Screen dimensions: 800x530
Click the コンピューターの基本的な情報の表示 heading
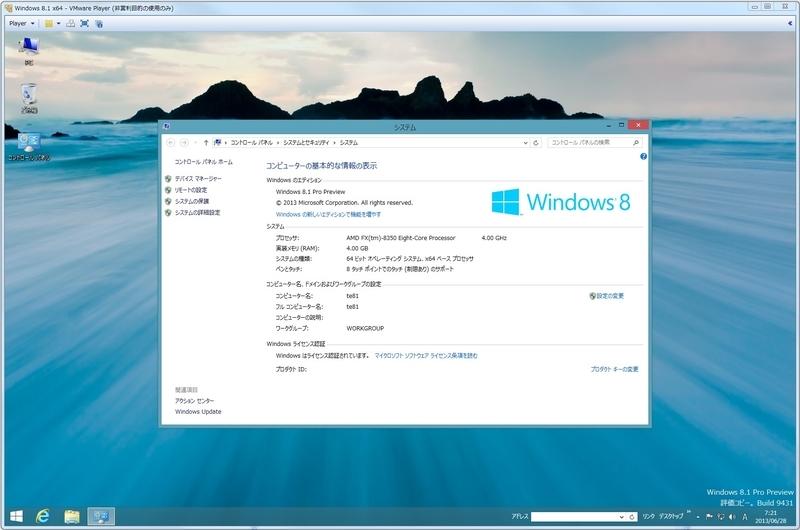coord(321,166)
